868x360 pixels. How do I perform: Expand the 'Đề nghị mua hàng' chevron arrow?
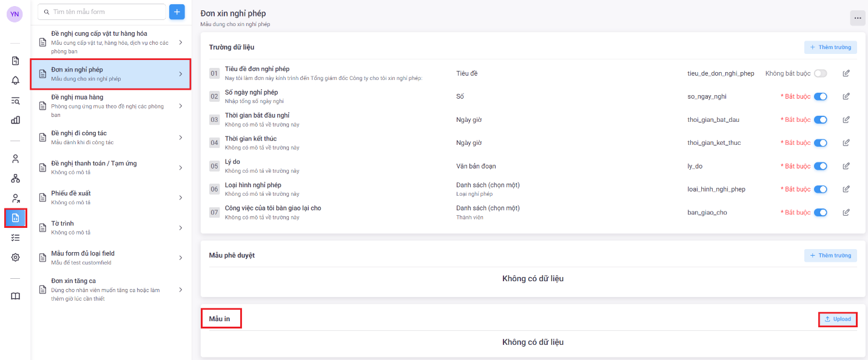[181, 106]
